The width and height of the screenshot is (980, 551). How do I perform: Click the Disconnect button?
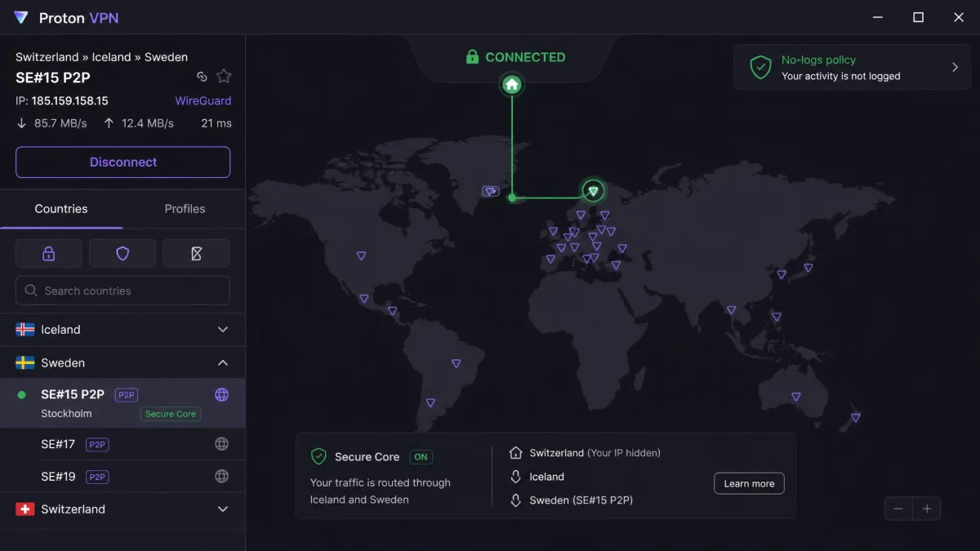[122, 162]
